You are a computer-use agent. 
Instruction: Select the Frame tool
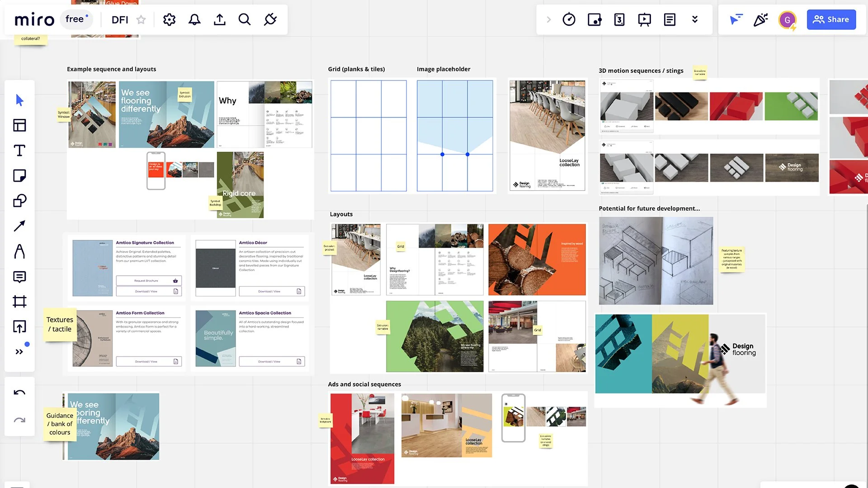19,301
